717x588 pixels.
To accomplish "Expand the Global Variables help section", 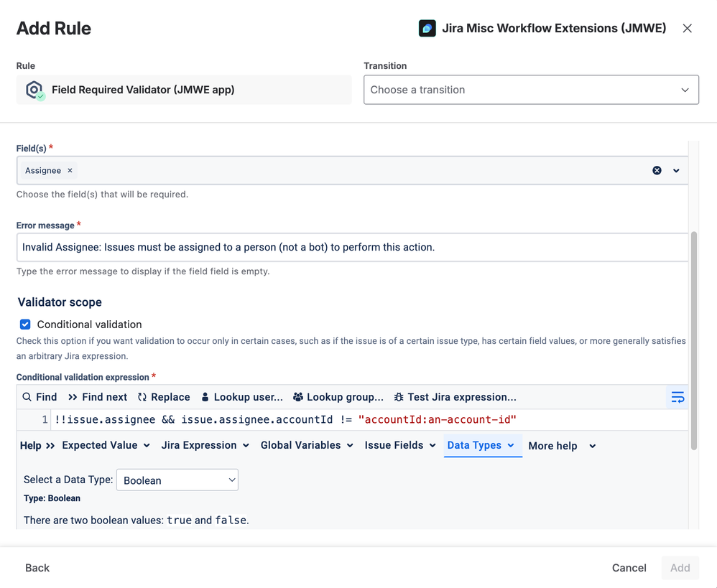I will (x=307, y=445).
